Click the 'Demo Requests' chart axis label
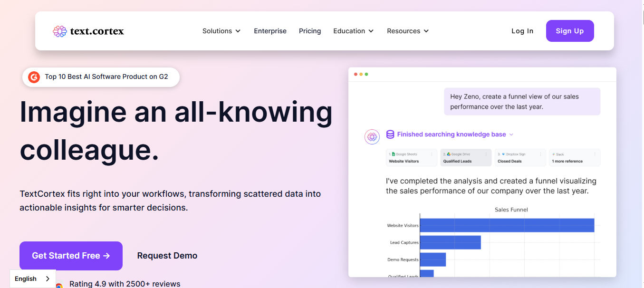This screenshot has height=288, width=644. coord(403,260)
